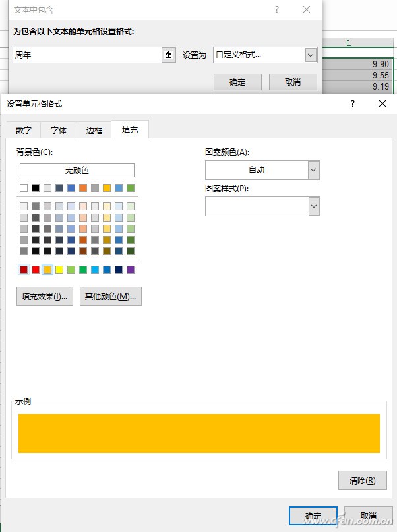
Task: Open the 边框 tab
Action: coord(94,130)
